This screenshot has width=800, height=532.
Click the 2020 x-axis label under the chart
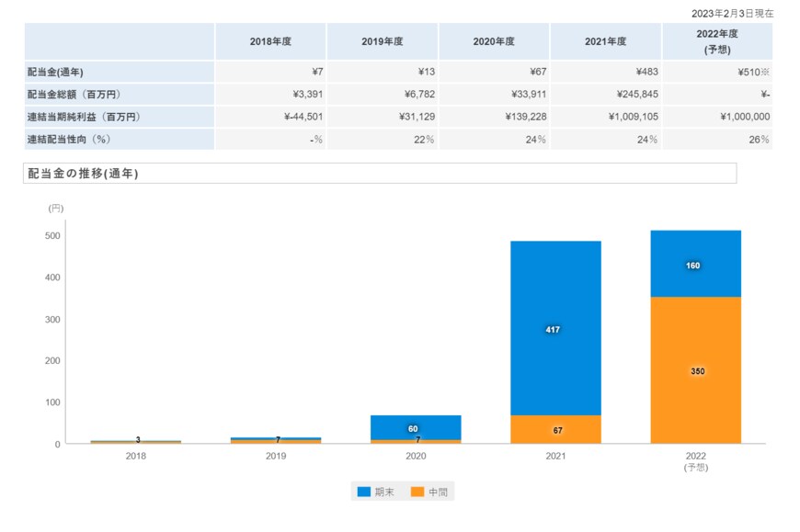(416, 456)
